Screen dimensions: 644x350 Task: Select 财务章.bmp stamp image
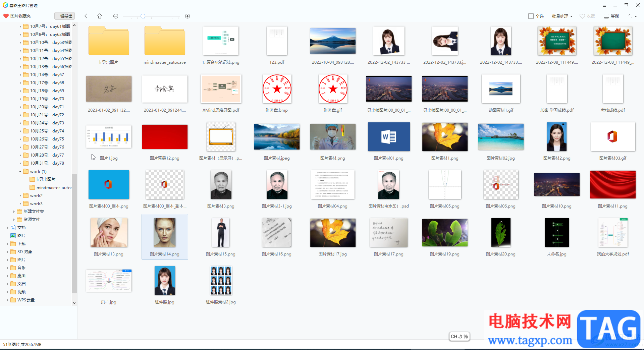click(277, 89)
